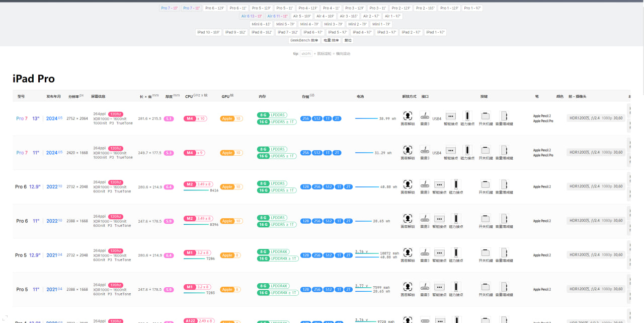Click 120hz badge in Pro 7 13" row
The width and height of the screenshot is (644, 323).
pos(116,114)
